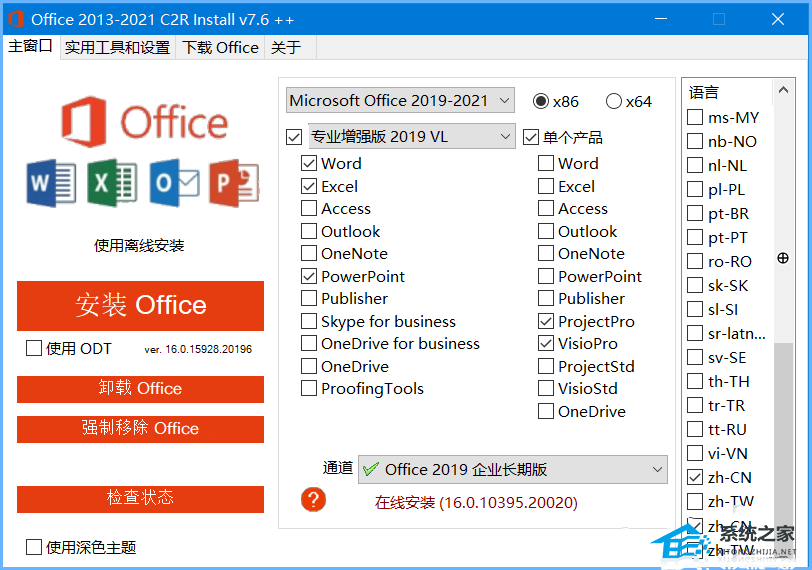
Task: Check the zh-TW language checkbox
Action: tap(695, 501)
